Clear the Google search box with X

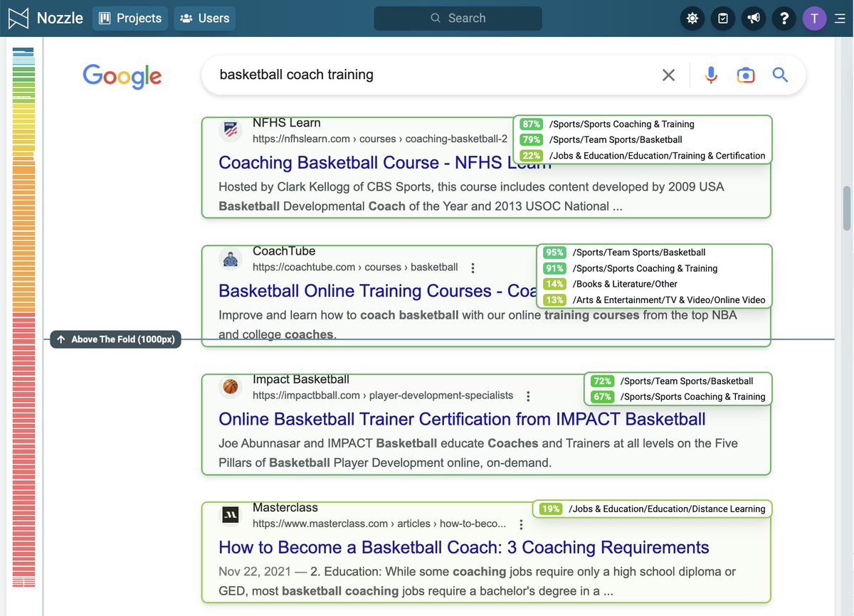pyautogui.click(x=668, y=75)
